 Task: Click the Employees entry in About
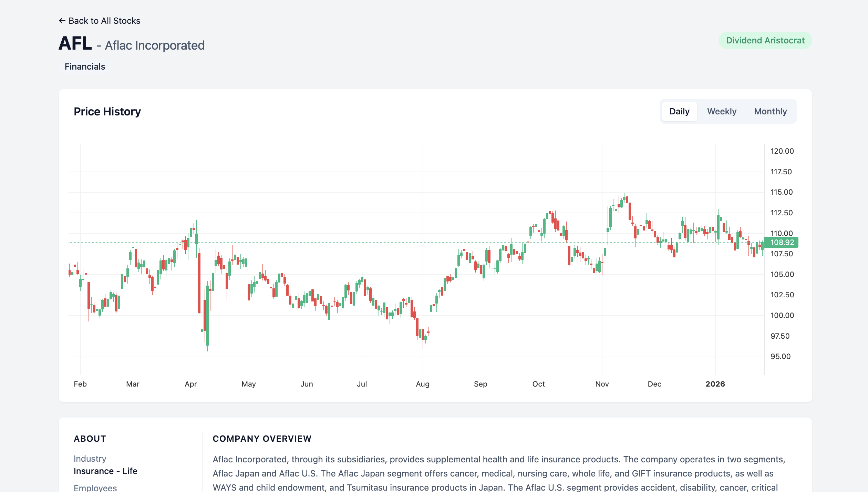[95, 488]
